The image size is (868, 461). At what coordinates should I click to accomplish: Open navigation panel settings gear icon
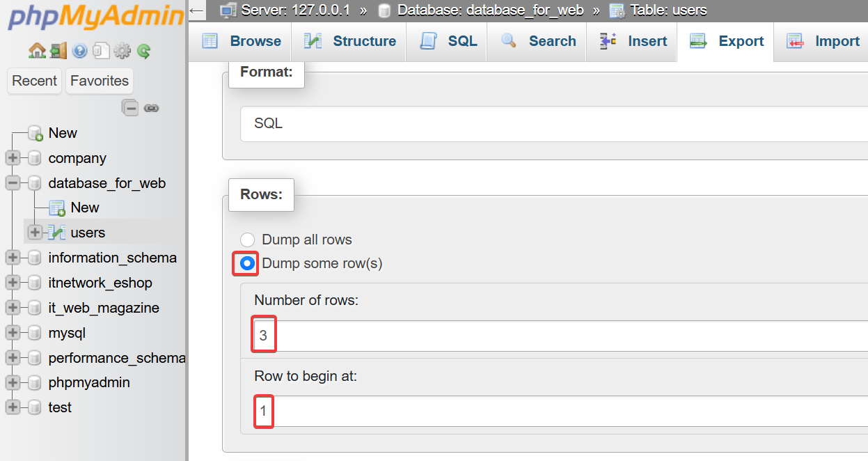point(123,51)
